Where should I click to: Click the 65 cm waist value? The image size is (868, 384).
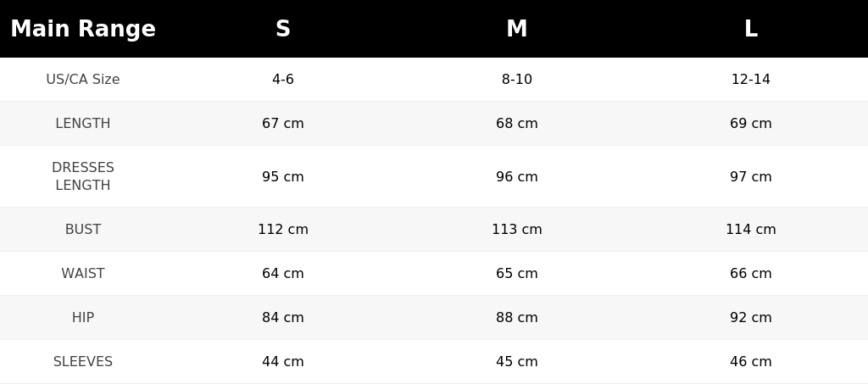click(x=516, y=273)
